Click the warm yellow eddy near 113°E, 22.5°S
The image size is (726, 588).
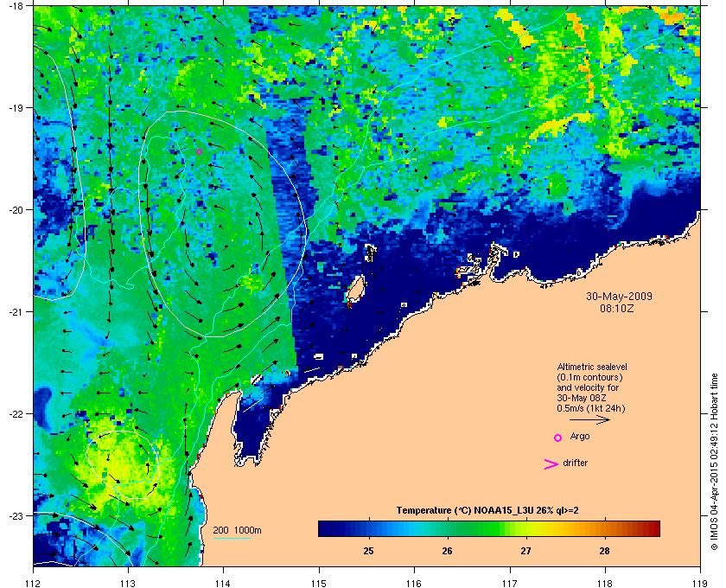tap(121, 464)
